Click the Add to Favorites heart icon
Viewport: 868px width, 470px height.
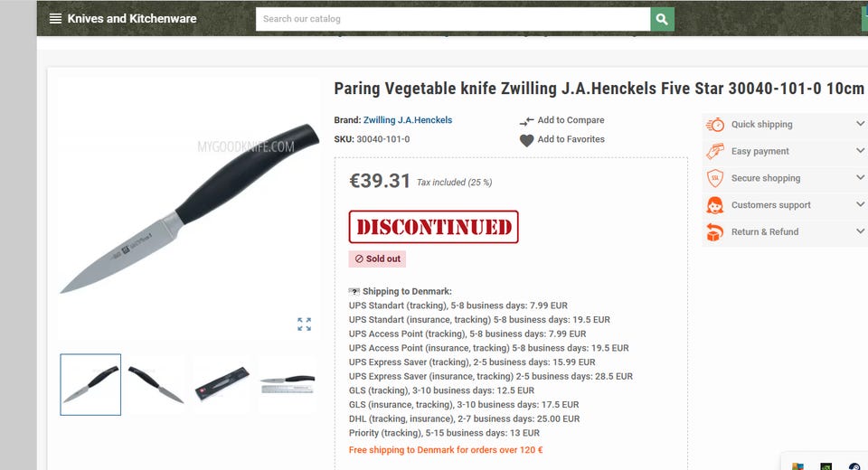526,141
